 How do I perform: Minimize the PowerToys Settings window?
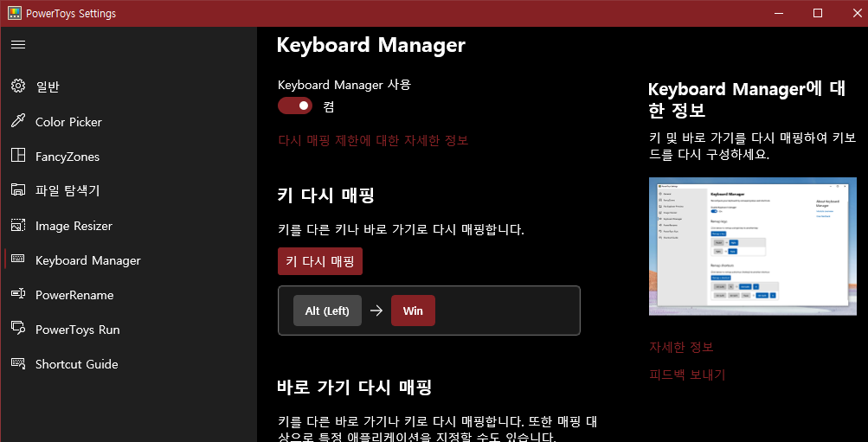pos(780,13)
